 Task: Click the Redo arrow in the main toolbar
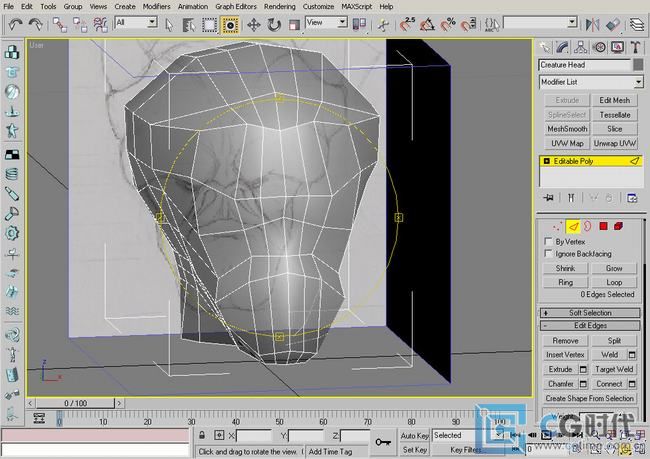point(36,24)
